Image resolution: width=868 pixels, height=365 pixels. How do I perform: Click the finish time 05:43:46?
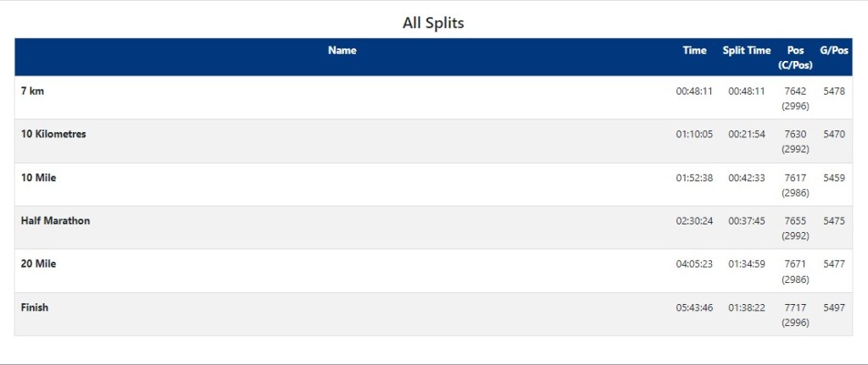point(694,308)
